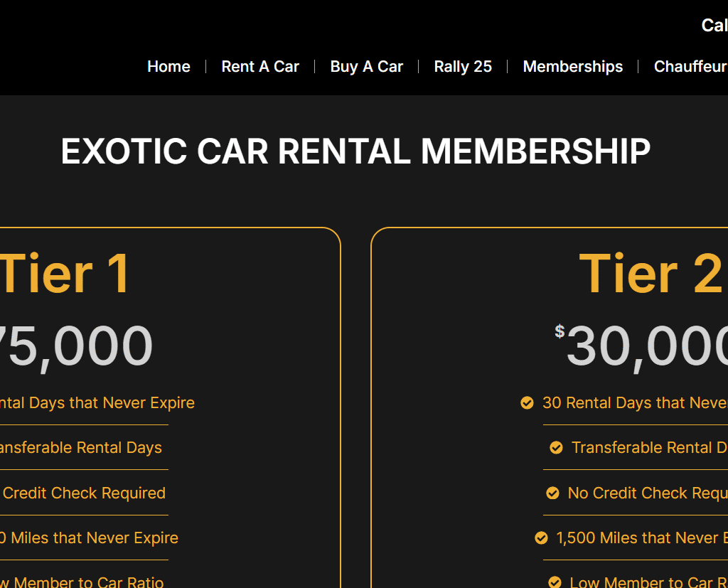This screenshot has width=728, height=588.
Task: Go to the Home menu item
Action: pos(168,67)
